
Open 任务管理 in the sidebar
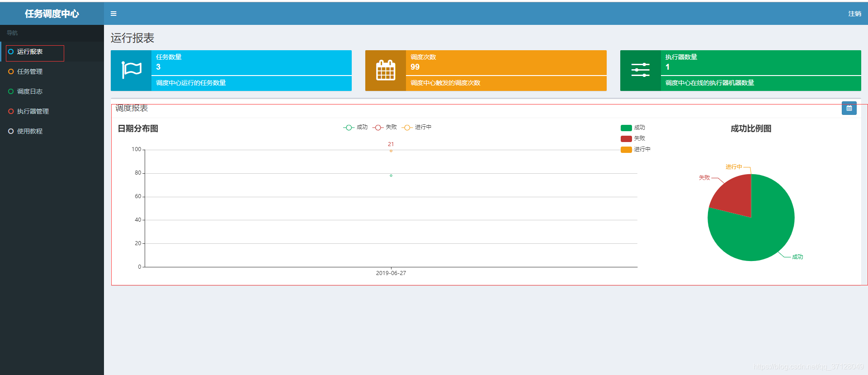52,71
